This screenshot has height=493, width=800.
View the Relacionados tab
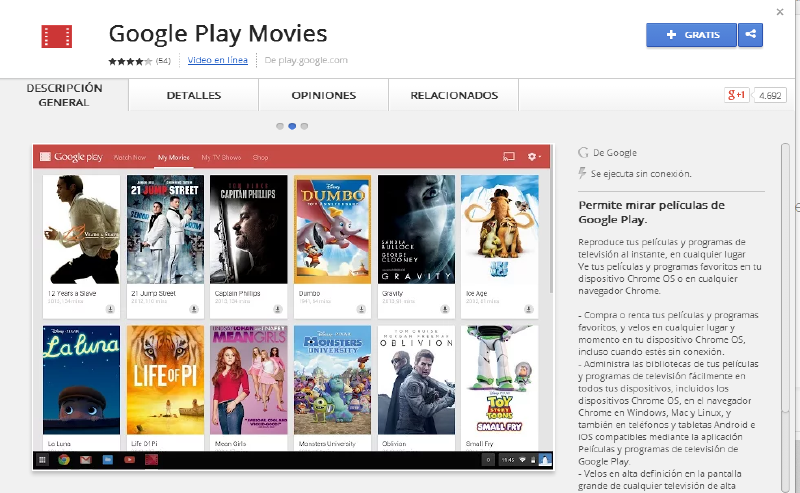[454, 95]
